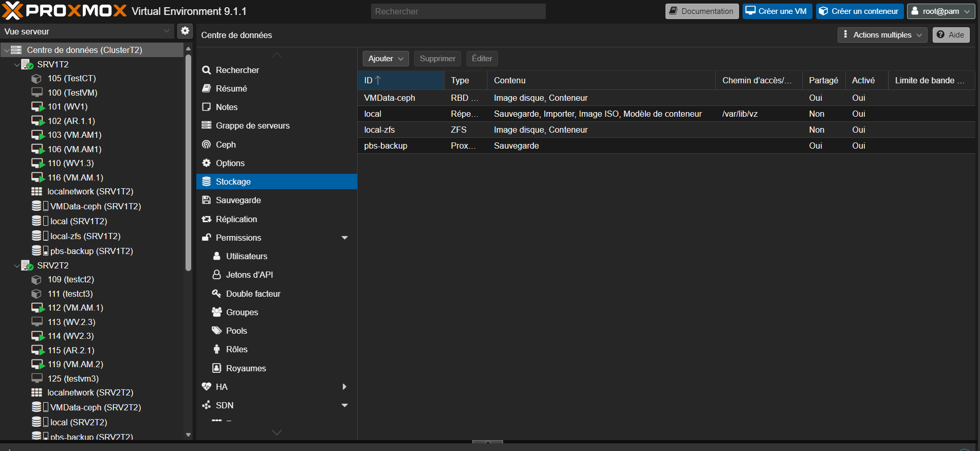Click the /var/lib/vz path cell
Screen dimensions: 980x451
coord(739,114)
